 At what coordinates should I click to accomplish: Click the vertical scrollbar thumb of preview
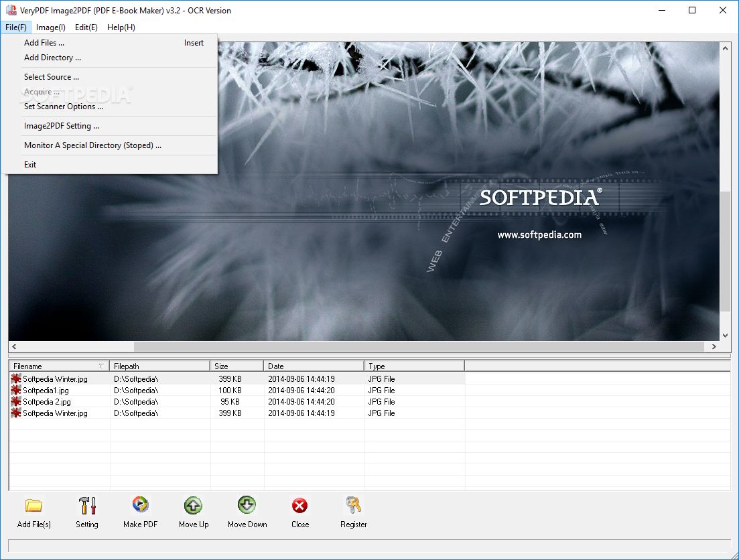[x=726, y=251]
